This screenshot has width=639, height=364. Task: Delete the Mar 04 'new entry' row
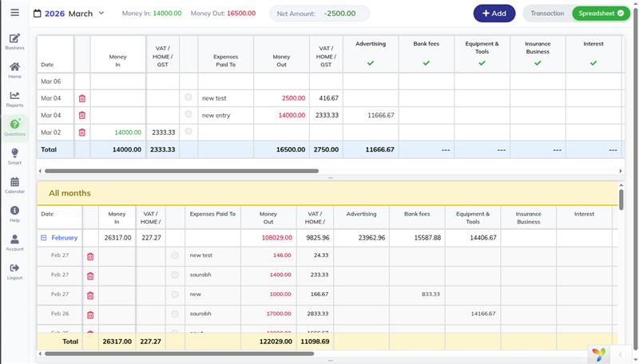(82, 116)
